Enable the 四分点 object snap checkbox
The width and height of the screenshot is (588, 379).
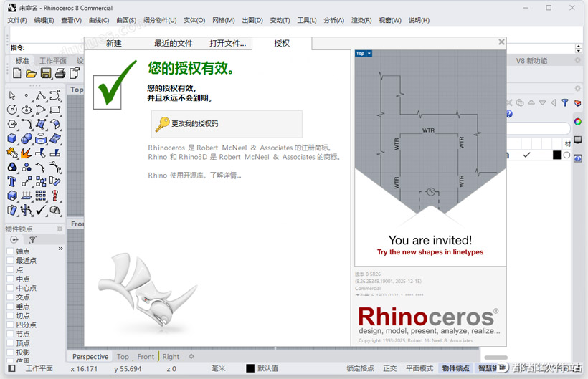(x=11, y=325)
